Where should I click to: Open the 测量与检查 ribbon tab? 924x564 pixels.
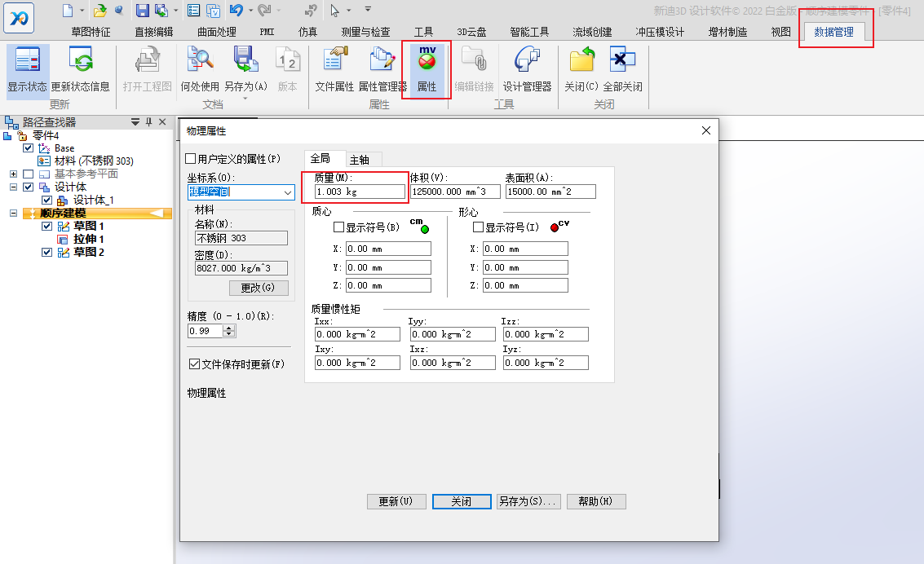click(x=365, y=32)
